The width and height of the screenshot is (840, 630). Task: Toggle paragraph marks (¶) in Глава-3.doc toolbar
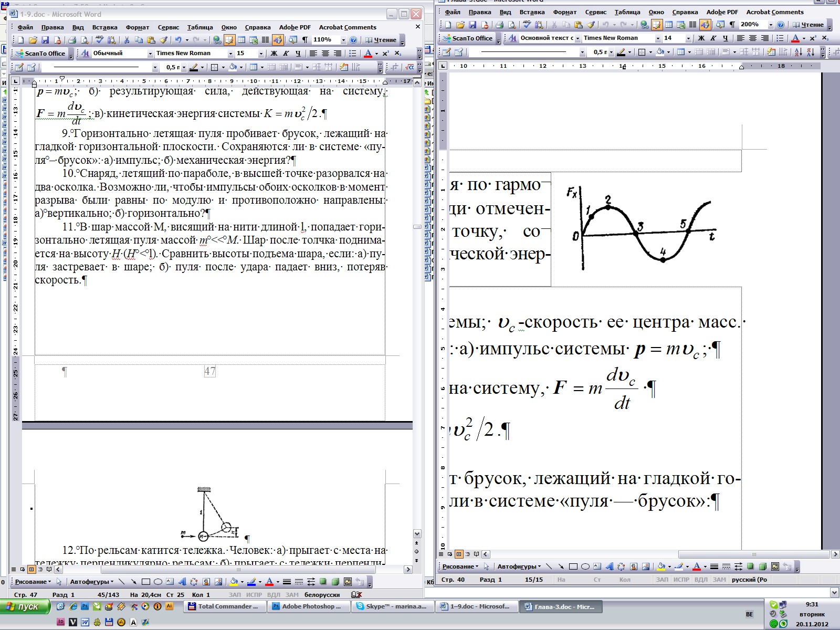732,25
